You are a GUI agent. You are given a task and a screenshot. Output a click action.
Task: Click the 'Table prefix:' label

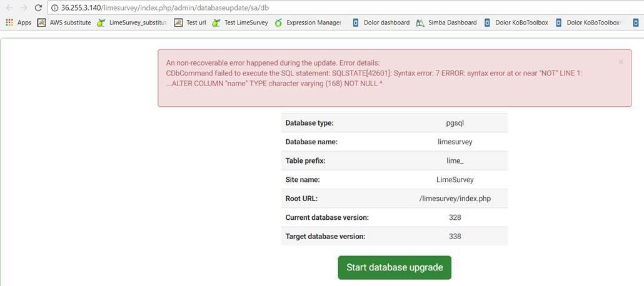tap(306, 161)
